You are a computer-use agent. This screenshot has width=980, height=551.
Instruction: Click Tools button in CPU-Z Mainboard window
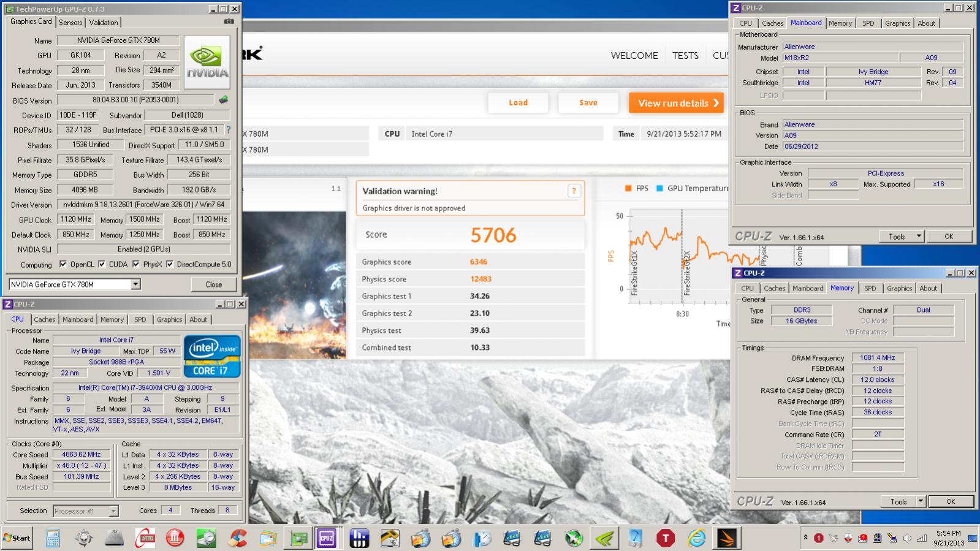pos(897,237)
